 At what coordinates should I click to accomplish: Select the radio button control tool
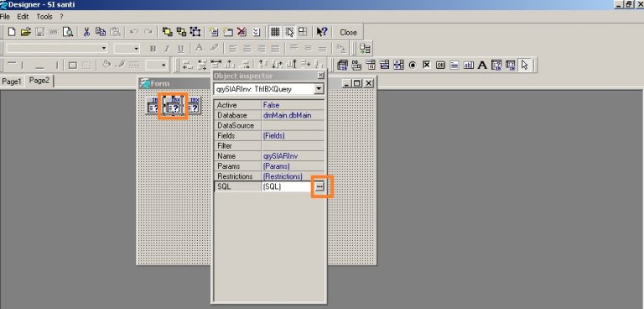pos(413,65)
